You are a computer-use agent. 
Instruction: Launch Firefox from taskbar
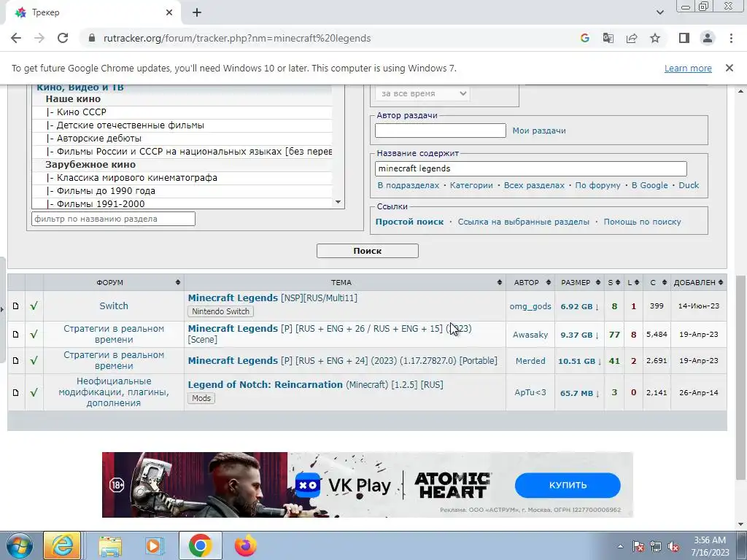click(245, 545)
